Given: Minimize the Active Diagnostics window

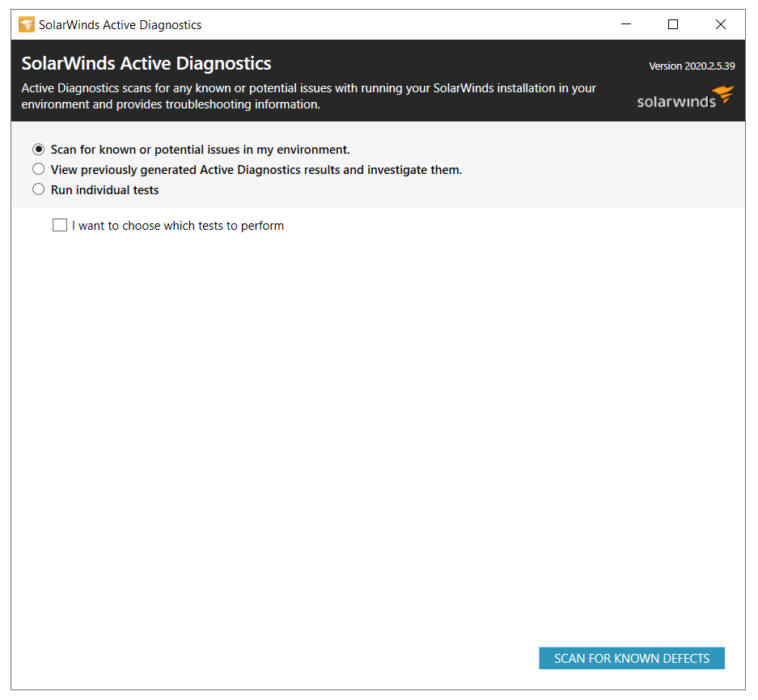Looking at the screenshot, I should coord(626,24).
